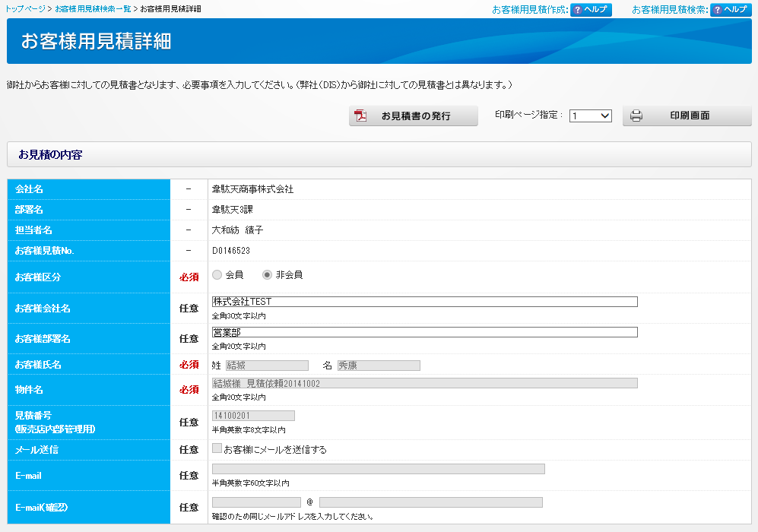758x532 pixels.
Task: Click the 名 given name input field
Action: click(379, 366)
